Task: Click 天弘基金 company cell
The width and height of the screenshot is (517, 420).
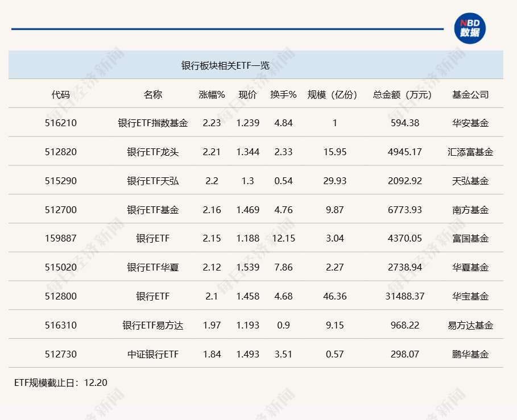Action: (470, 181)
